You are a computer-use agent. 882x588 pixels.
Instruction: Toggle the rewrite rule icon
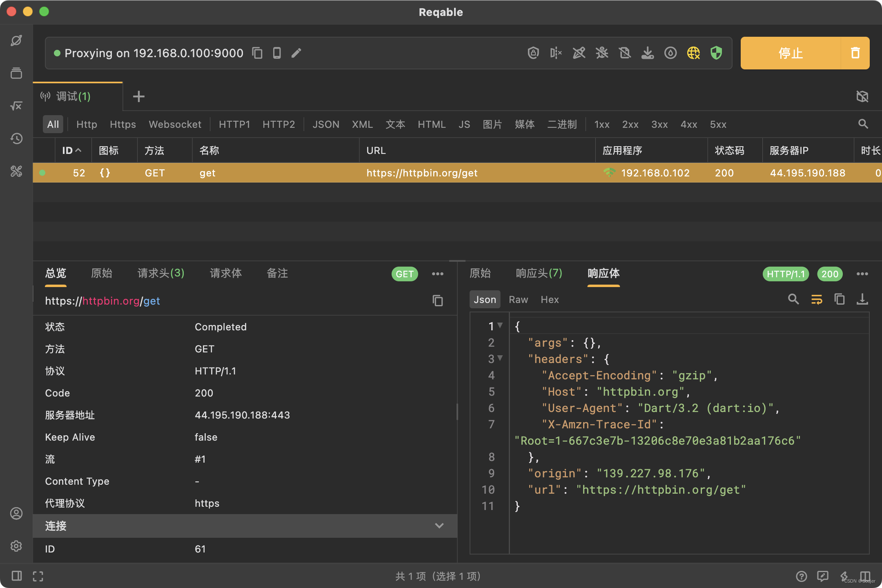point(579,53)
